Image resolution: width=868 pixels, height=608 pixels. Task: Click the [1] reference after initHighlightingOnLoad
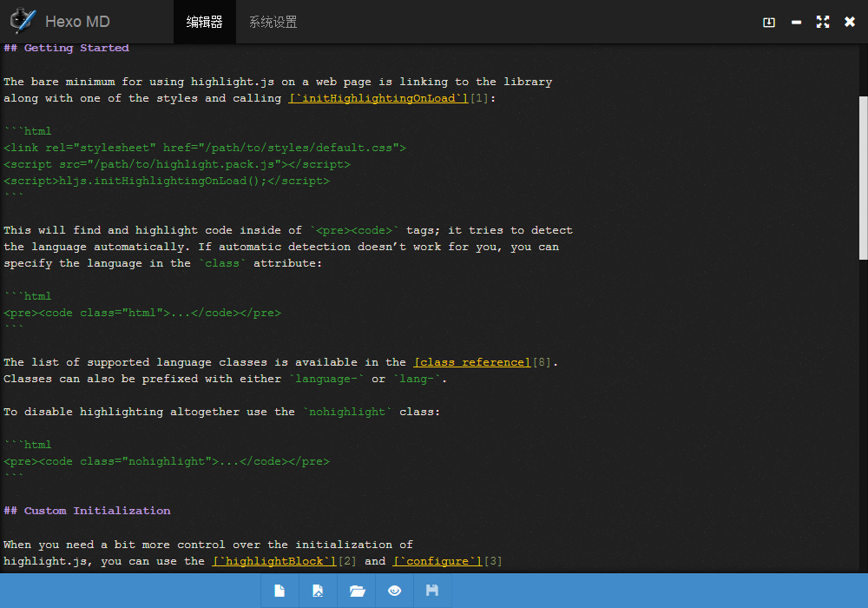click(479, 98)
